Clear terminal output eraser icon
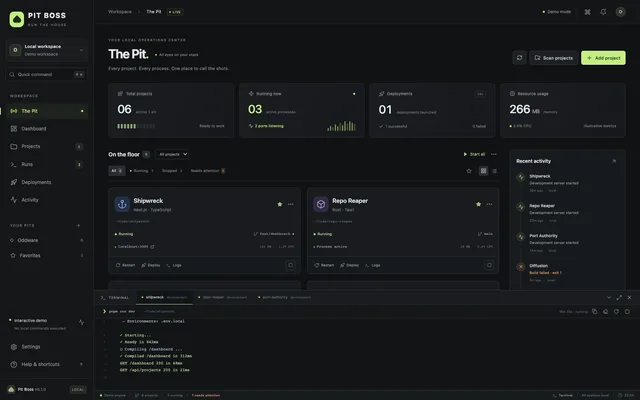The width and height of the screenshot is (640, 400). 605,311
